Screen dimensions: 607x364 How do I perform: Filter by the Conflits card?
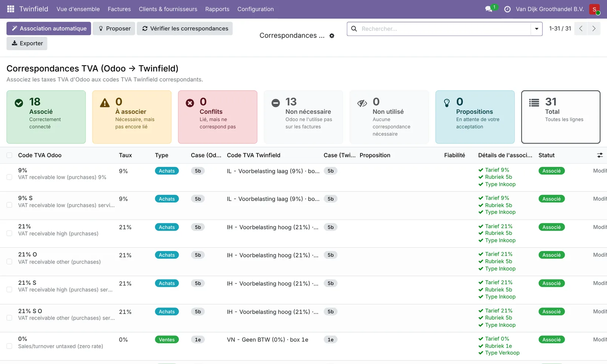tap(217, 117)
